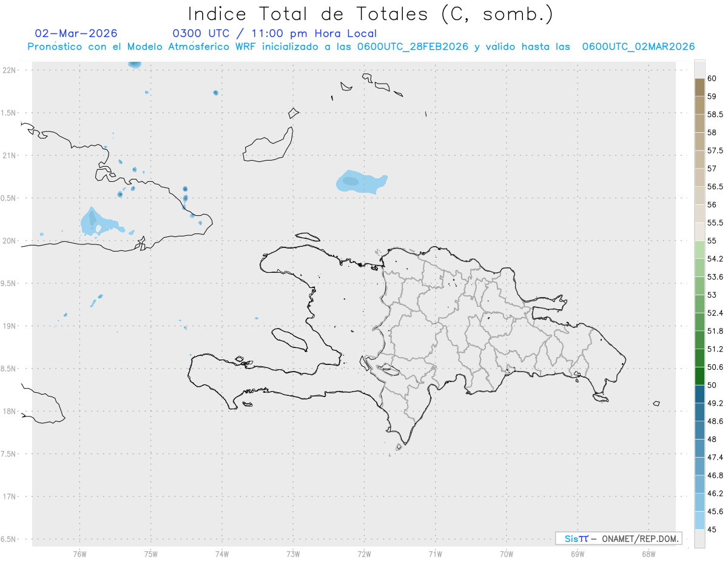Click the light blue colorbar band above 45
The width and height of the screenshot is (728, 562).
click(699, 520)
